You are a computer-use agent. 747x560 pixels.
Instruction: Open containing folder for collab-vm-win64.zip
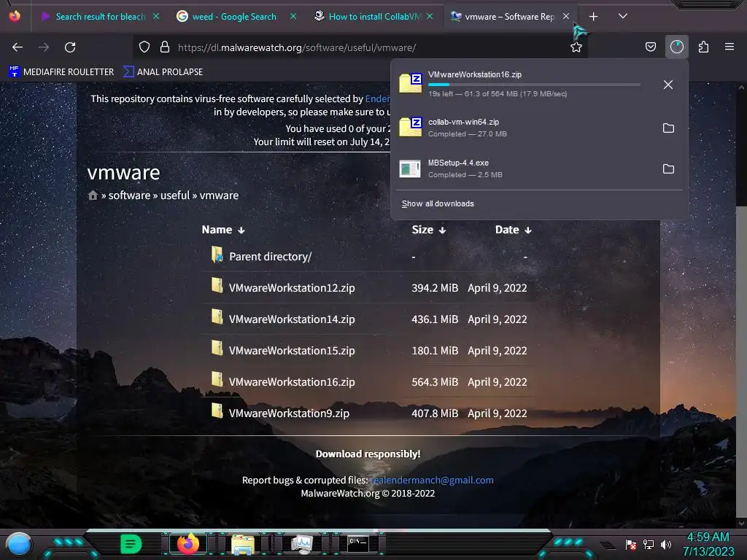pos(668,128)
